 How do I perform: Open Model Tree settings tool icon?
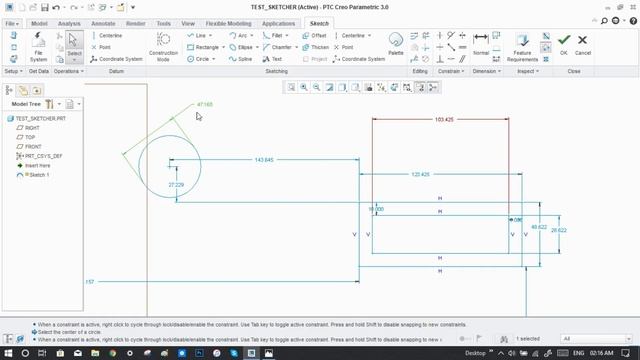[x=49, y=104]
